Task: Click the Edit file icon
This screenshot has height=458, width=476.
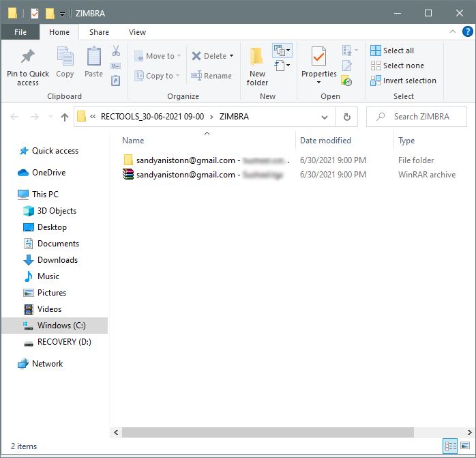Action: [346, 66]
